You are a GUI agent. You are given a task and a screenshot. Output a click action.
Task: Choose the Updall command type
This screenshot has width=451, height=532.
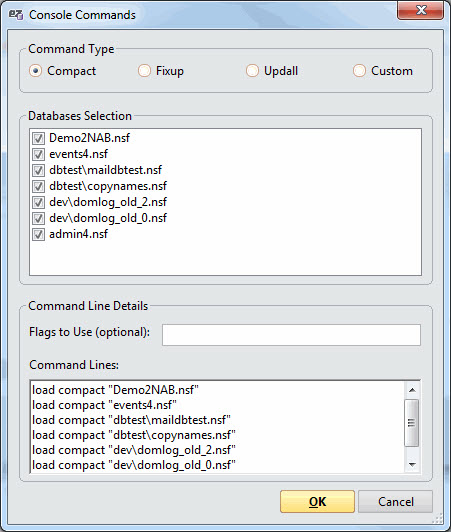click(252, 71)
